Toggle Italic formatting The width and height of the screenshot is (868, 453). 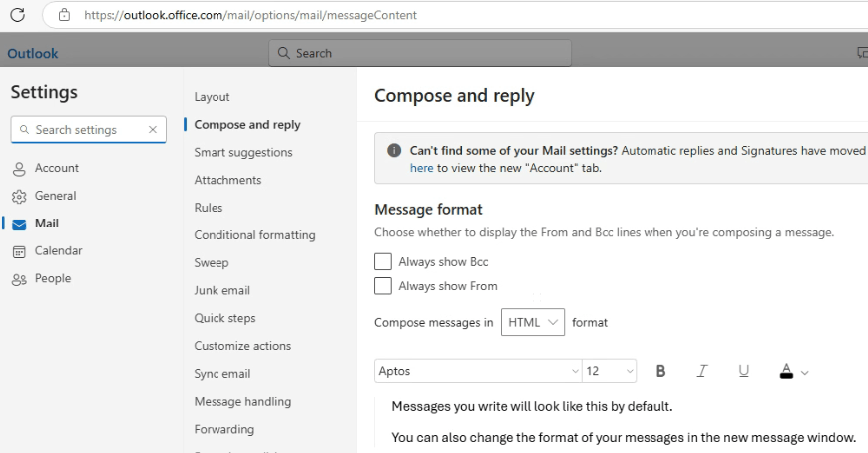(x=702, y=371)
